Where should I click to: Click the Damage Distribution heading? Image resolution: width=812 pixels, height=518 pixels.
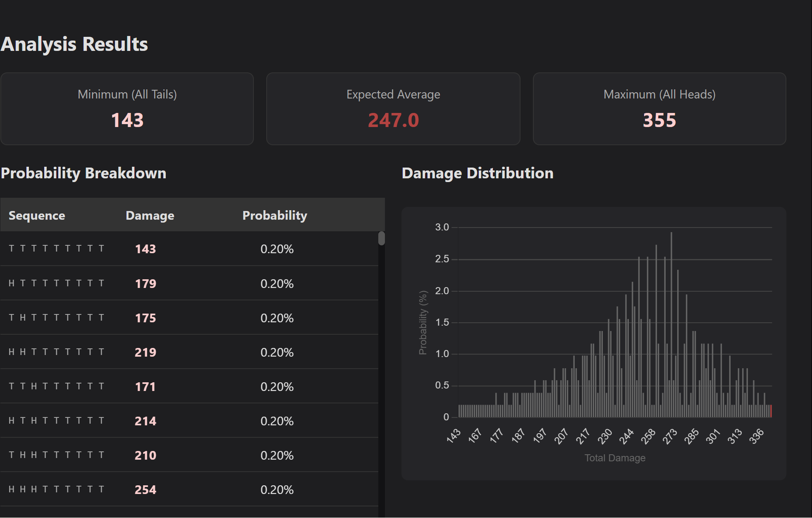pos(477,173)
